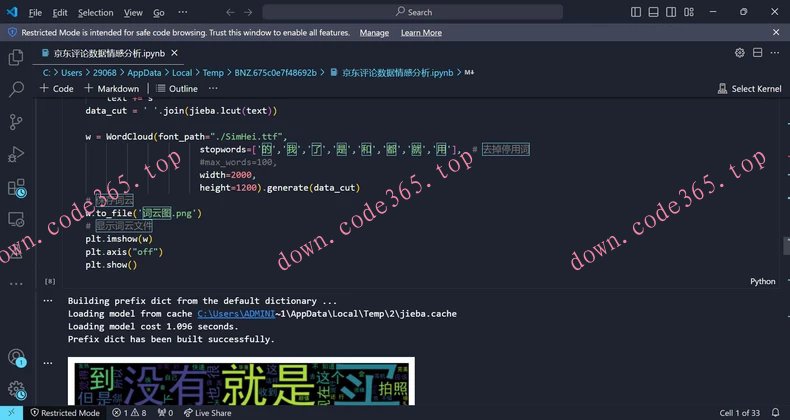Open the View menu
Viewport: 790px width, 420px height.
click(x=133, y=13)
